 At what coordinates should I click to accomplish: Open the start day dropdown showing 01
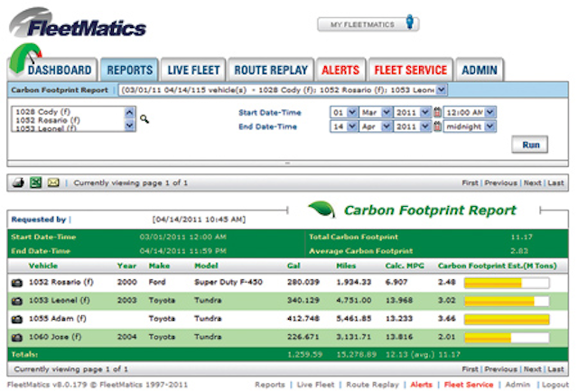[x=343, y=112]
